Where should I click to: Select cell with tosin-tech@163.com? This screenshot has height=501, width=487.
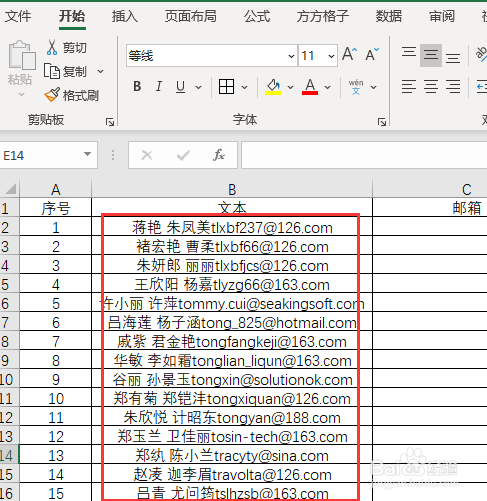pos(232,436)
